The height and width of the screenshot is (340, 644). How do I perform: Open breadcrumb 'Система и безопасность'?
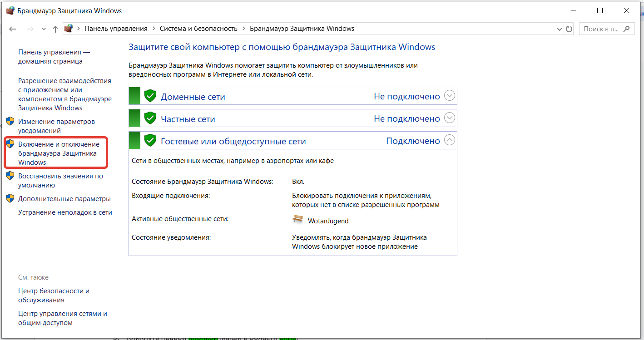click(x=198, y=29)
